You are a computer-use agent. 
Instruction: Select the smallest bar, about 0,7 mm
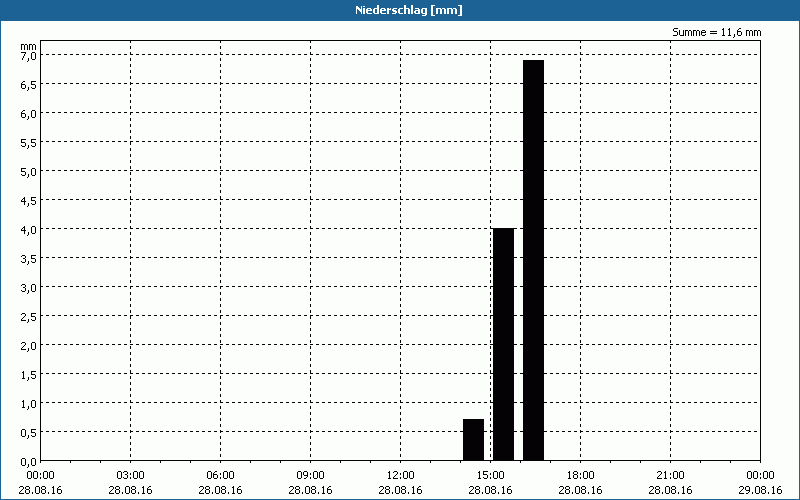click(x=473, y=440)
